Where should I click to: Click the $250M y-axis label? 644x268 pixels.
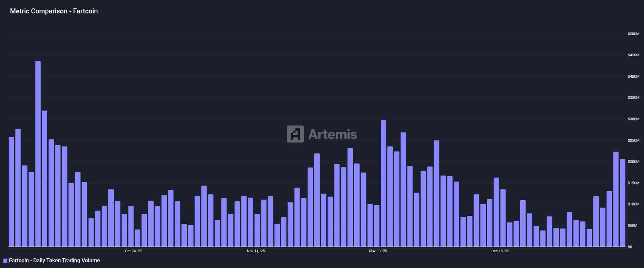click(633, 140)
